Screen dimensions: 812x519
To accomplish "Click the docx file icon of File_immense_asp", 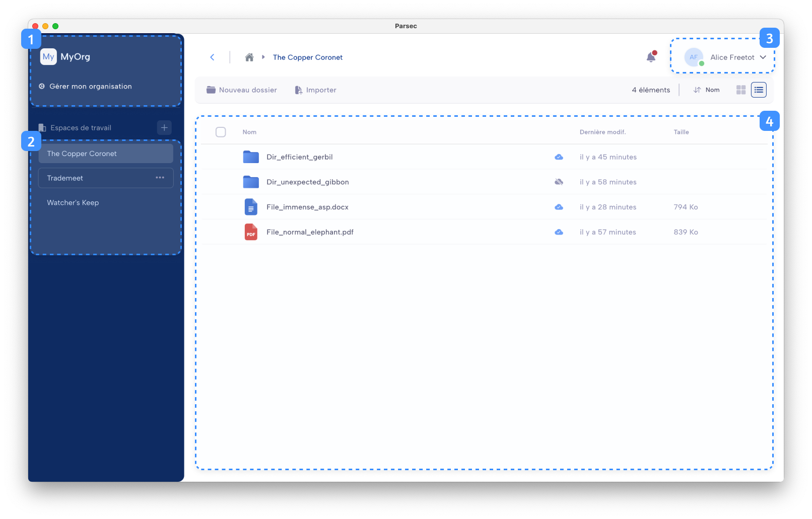I will pyautogui.click(x=251, y=207).
